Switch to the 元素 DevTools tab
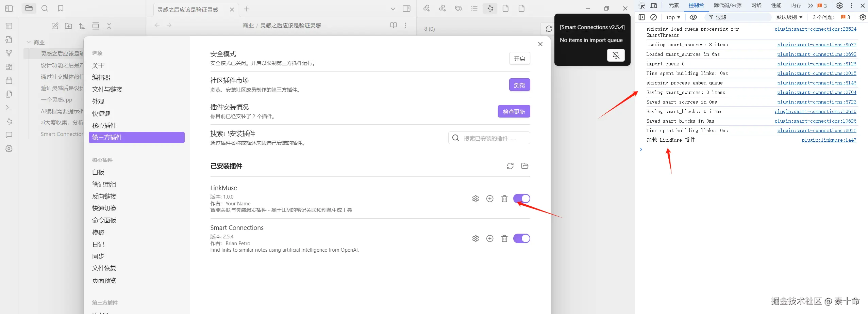The width and height of the screenshot is (868, 314). tap(673, 5)
